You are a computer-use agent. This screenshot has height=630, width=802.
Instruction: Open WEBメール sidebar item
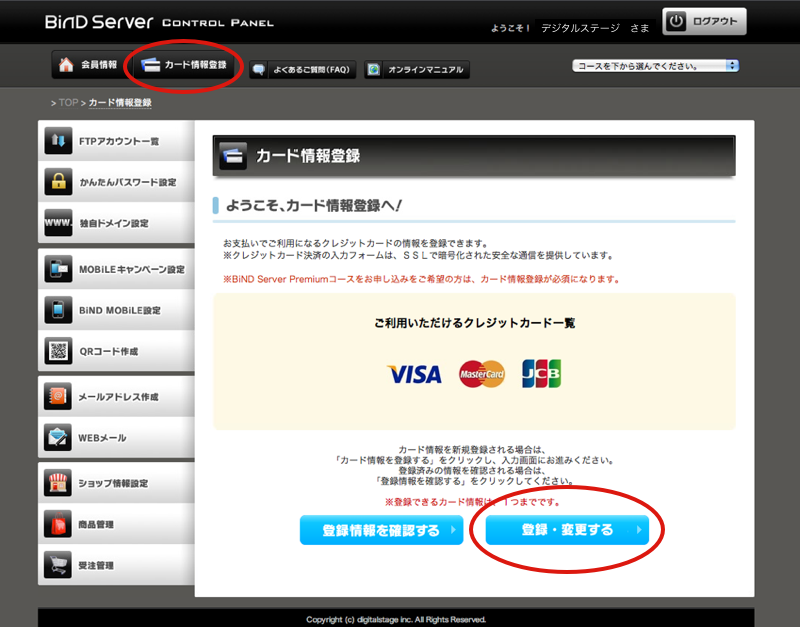tap(116, 438)
